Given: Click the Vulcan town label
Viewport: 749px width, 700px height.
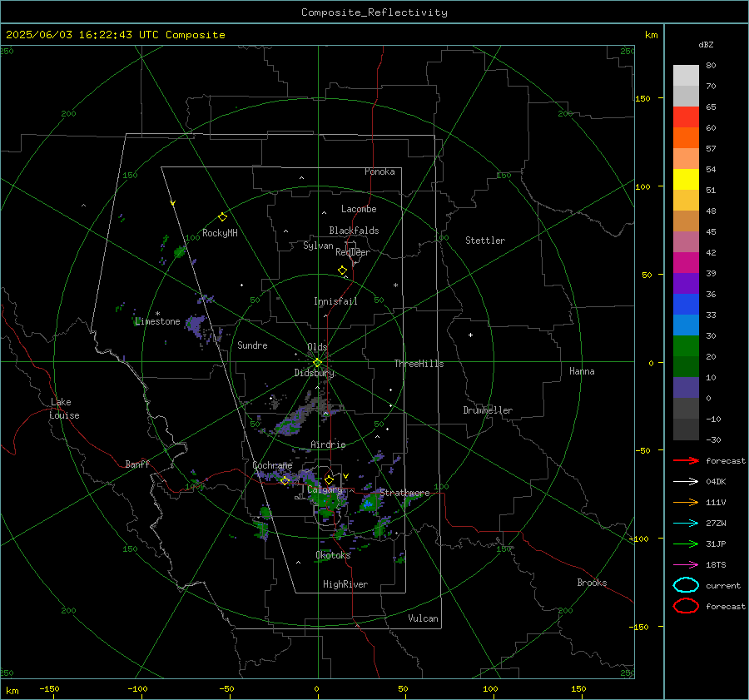Looking at the screenshot, I should 423,618.
